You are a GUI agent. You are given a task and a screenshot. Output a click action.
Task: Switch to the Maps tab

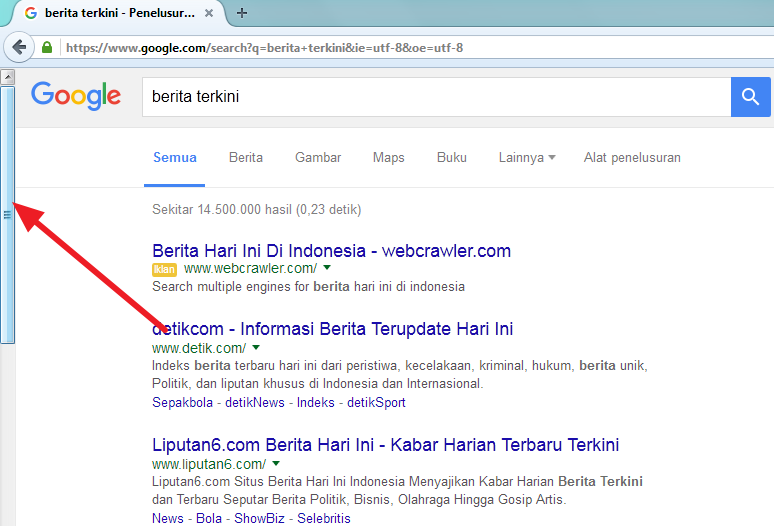coord(388,157)
